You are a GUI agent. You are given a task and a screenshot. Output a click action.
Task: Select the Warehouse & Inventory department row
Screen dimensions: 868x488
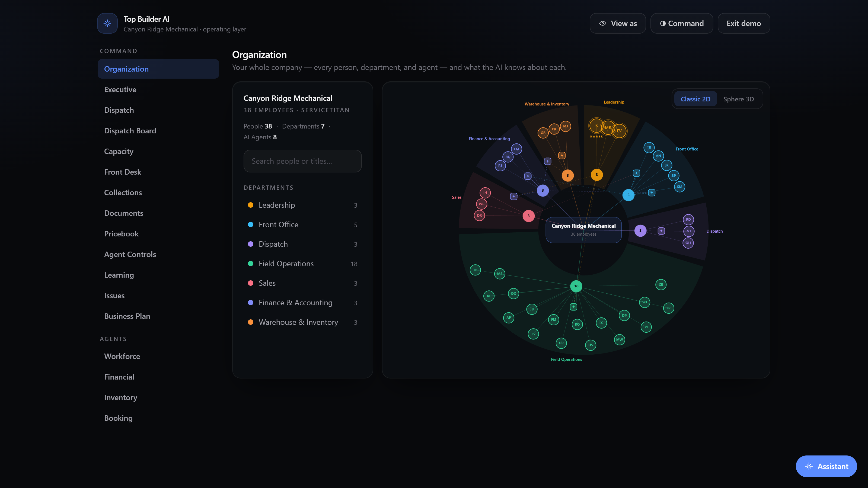coord(302,322)
